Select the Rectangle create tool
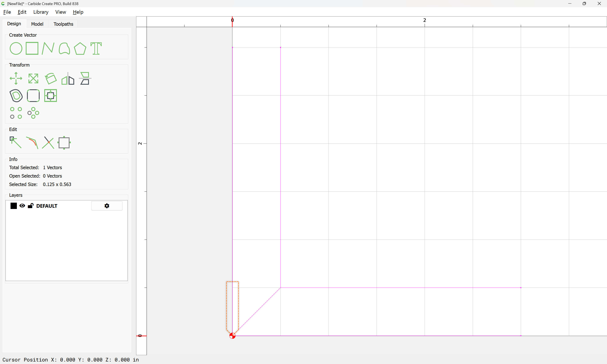The width and height of the screenshot is (607, 364). tap(32, 48)
